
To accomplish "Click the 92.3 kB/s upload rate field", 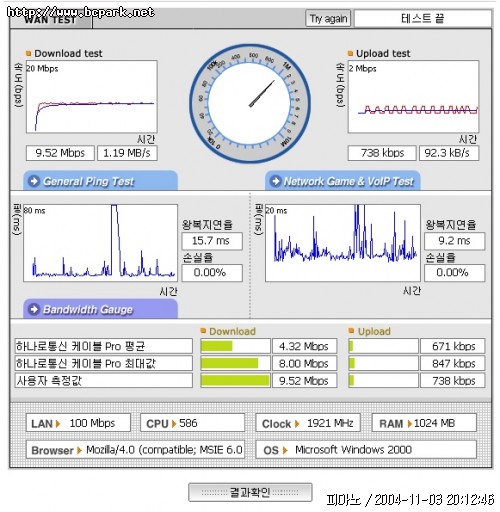I will 449,153.
